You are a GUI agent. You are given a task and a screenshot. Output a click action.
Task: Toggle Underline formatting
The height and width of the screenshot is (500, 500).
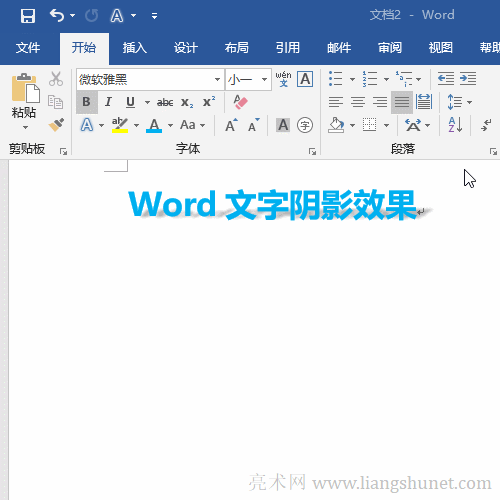tap(131, 102)
